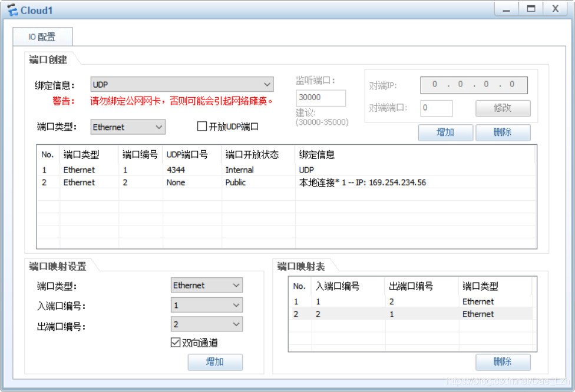Viewport: 575px width, 392px height.
Task: Click 增加 button in 端口映射设置
Action: point(215,362)
